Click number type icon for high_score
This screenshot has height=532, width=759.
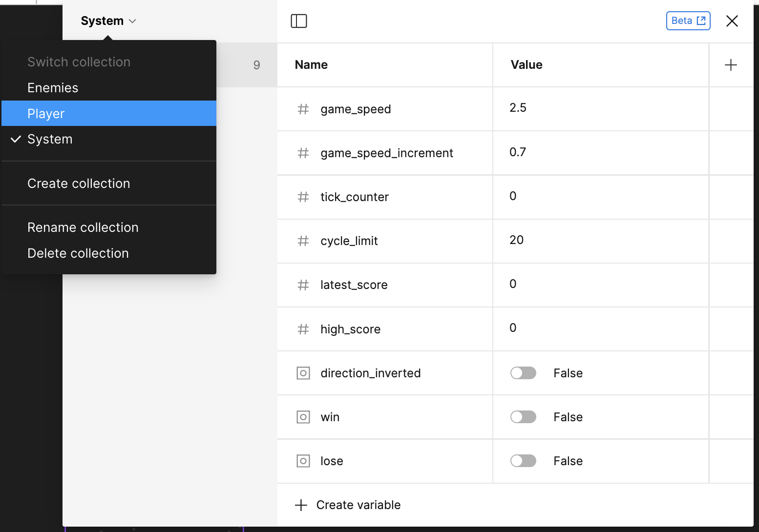click(303, 329)
